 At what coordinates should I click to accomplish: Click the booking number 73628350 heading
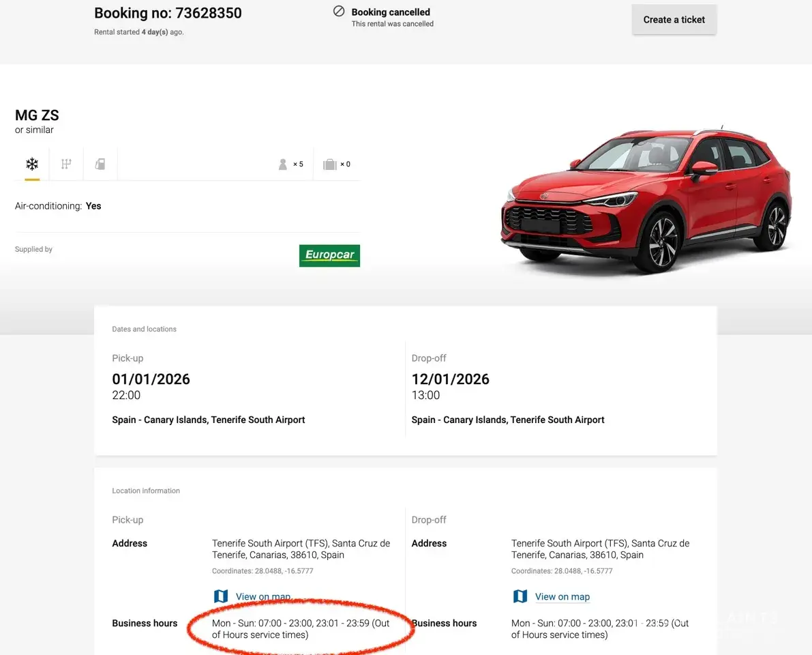(168, 13)
